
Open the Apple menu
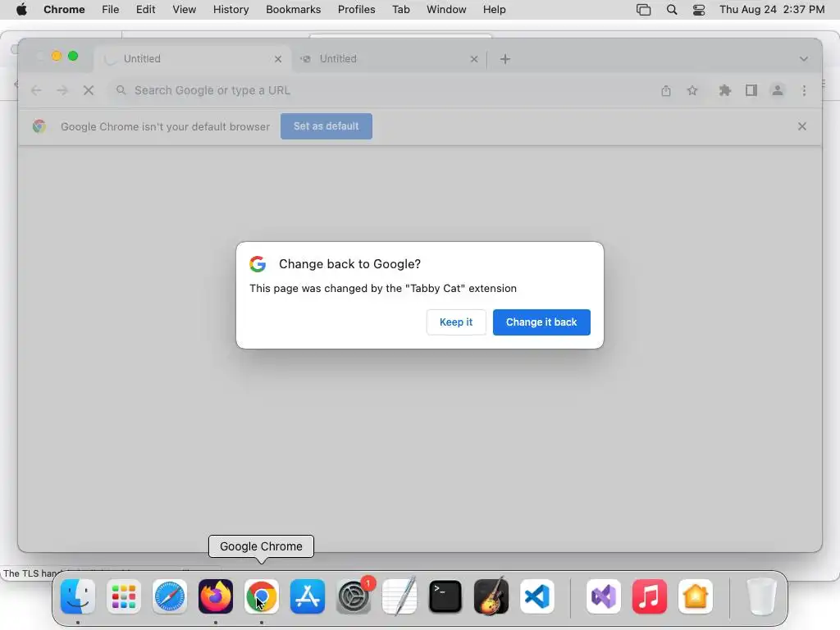(21, 10)
